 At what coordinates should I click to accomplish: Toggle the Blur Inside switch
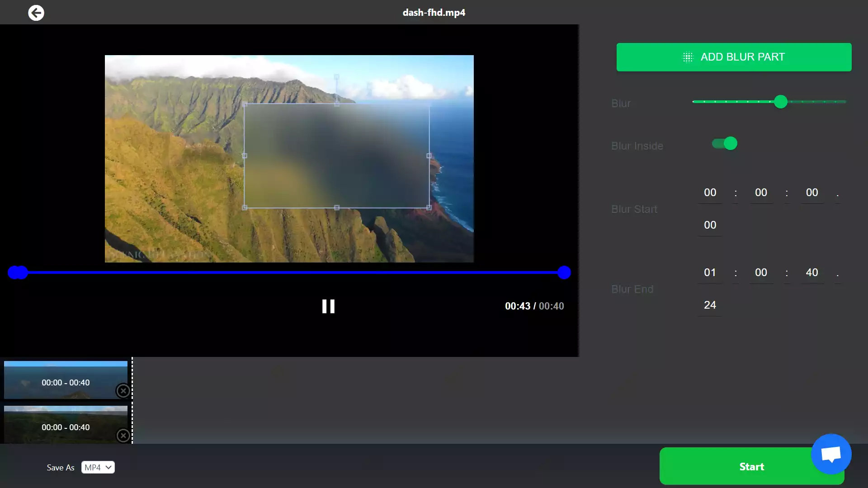[x=725, y=144]
